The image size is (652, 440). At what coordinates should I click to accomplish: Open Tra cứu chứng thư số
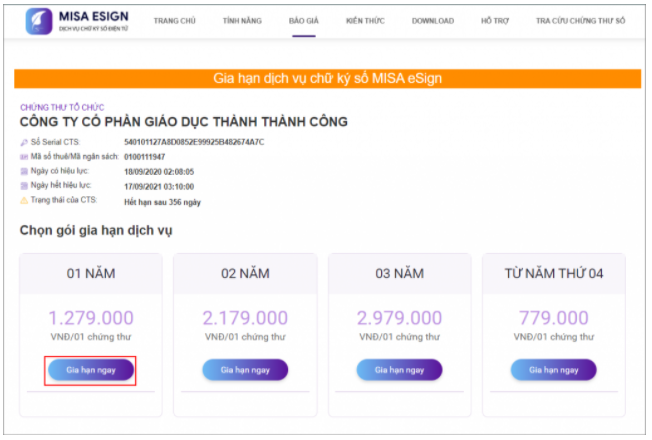pyautogui.click(x=580, y=21)
